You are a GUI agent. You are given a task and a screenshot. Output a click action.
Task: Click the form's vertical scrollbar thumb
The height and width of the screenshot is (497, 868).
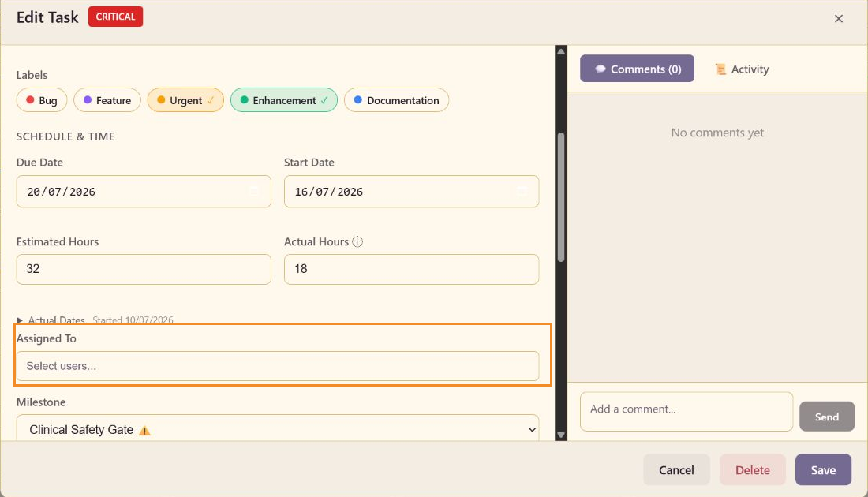(561, 197)
